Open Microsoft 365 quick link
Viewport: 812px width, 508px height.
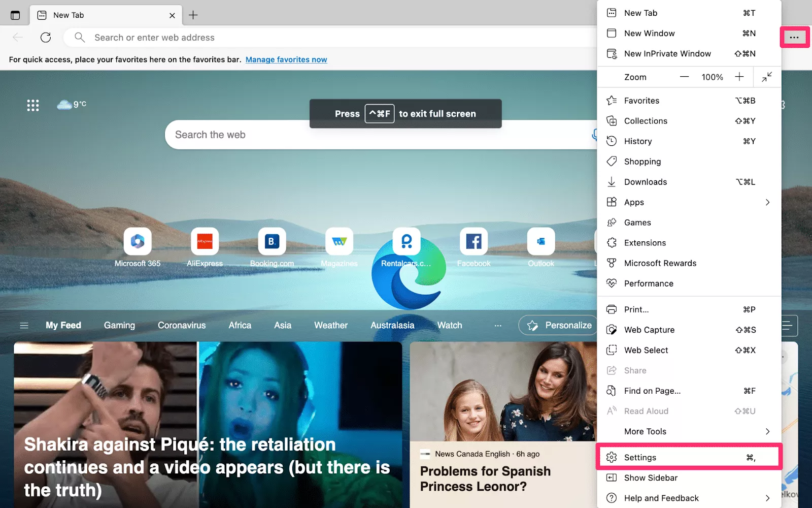[x=138, y=247]
